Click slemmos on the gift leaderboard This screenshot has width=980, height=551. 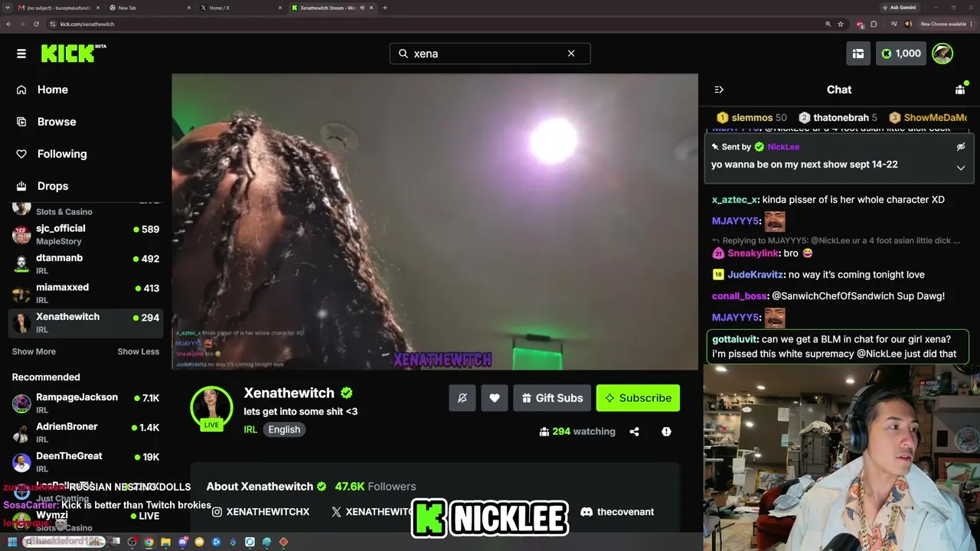pyautogui.click(x=752, y=118)
